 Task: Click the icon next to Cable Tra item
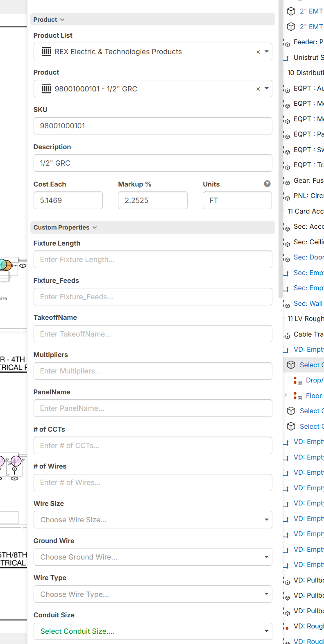286,335
